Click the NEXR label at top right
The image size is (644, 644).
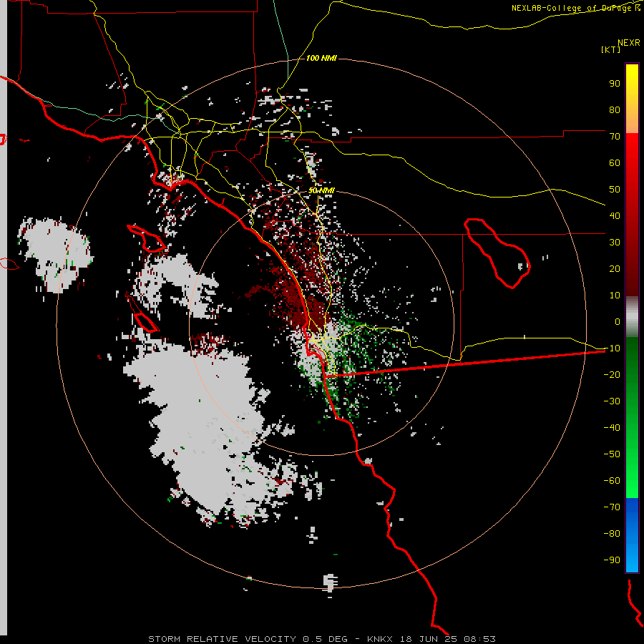(x=629, y=43)
